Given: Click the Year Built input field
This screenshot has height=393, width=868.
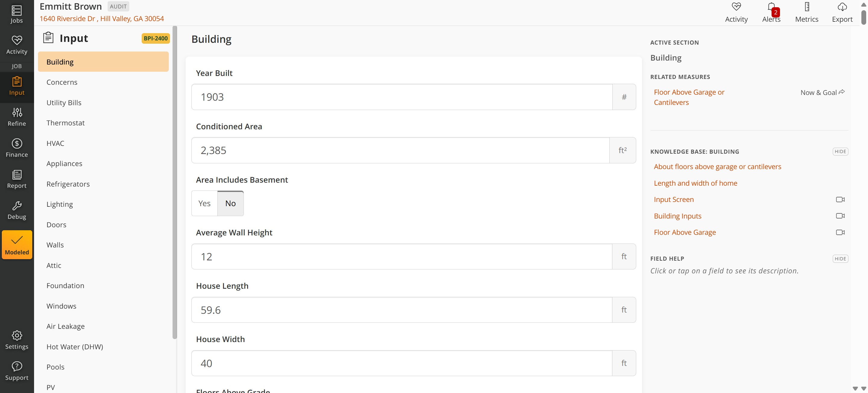Looking at the screenshot, I should pyautogui.click(x=402, y=97).
